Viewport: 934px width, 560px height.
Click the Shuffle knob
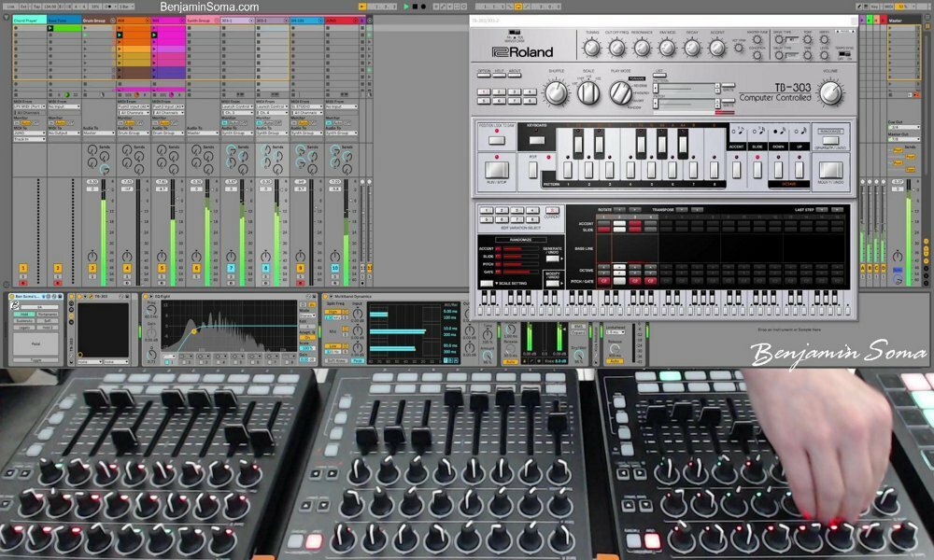pyautogui.click(x=557, y=93)
